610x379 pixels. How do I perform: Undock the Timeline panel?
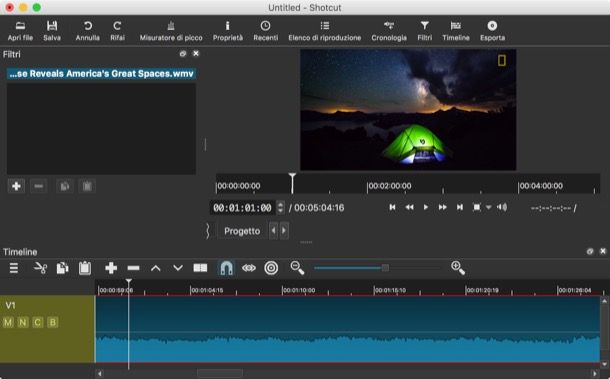click(590, 251)
